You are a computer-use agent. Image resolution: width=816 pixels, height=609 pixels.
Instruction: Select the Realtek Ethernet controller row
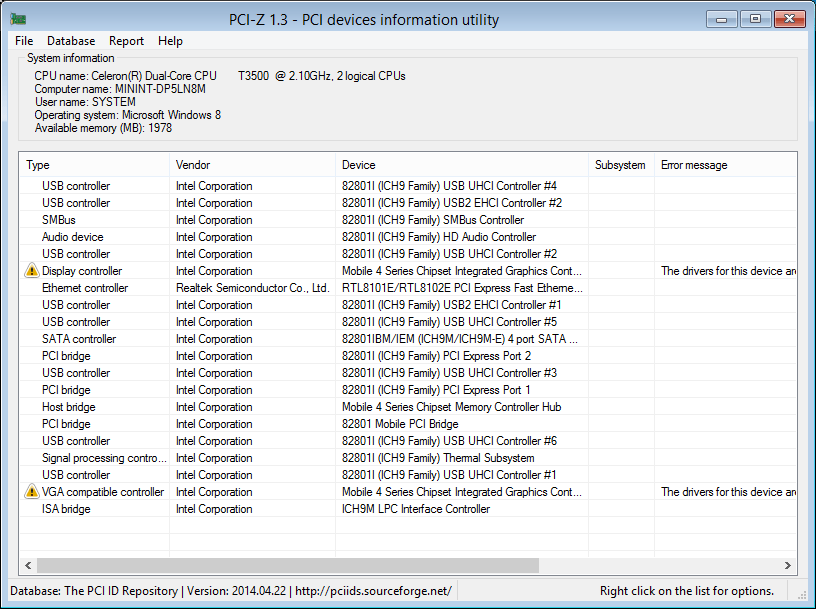click(408, 288)
